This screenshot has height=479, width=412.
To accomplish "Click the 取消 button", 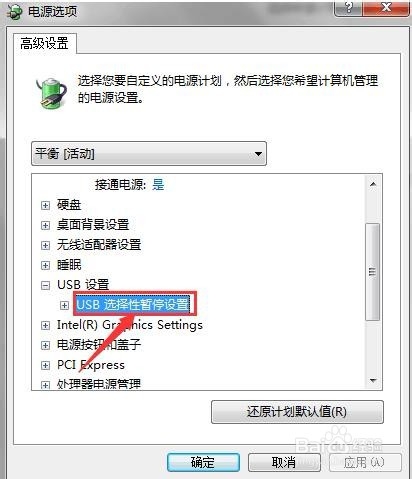I will [284, 462].
